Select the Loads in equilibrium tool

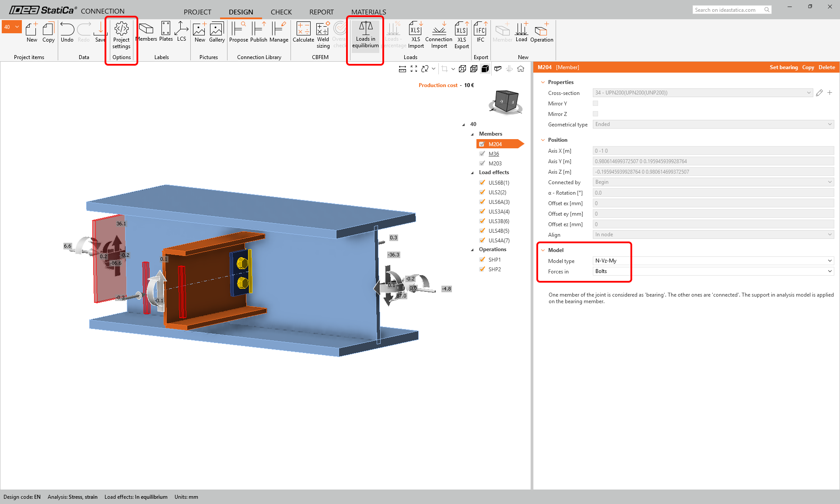click(x=365, y=35)
